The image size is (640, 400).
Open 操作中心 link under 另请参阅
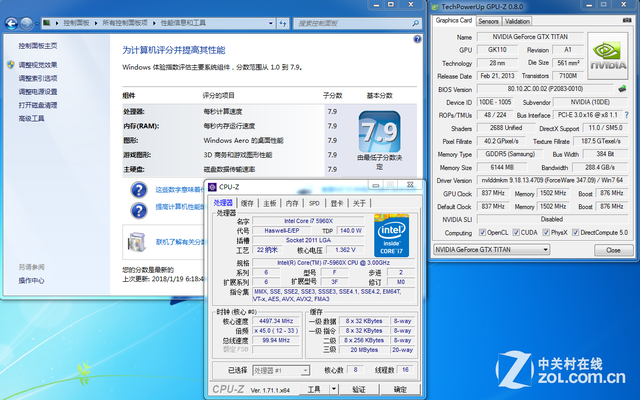[x=31, y=281]
